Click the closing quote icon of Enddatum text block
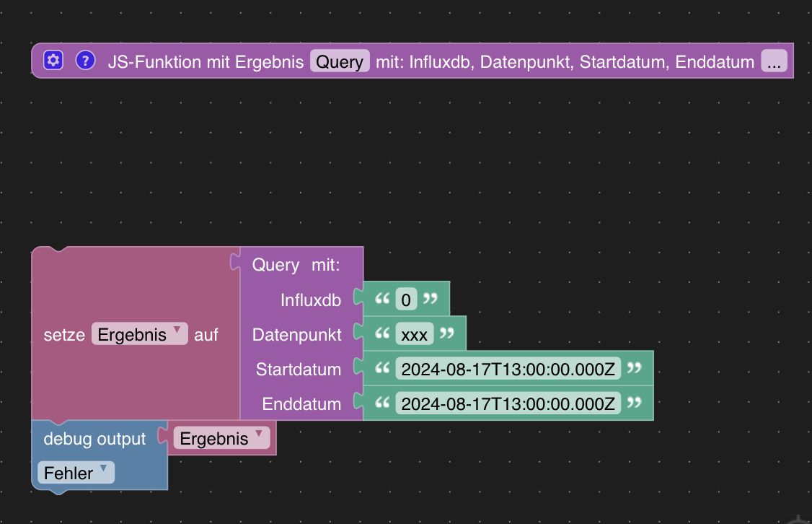 click(x=635, y=402)
